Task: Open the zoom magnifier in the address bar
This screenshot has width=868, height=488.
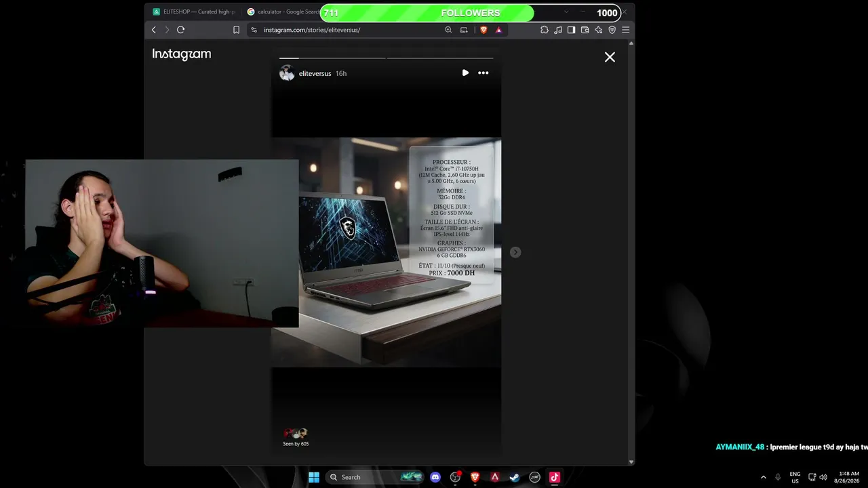Action: point(448,30)
